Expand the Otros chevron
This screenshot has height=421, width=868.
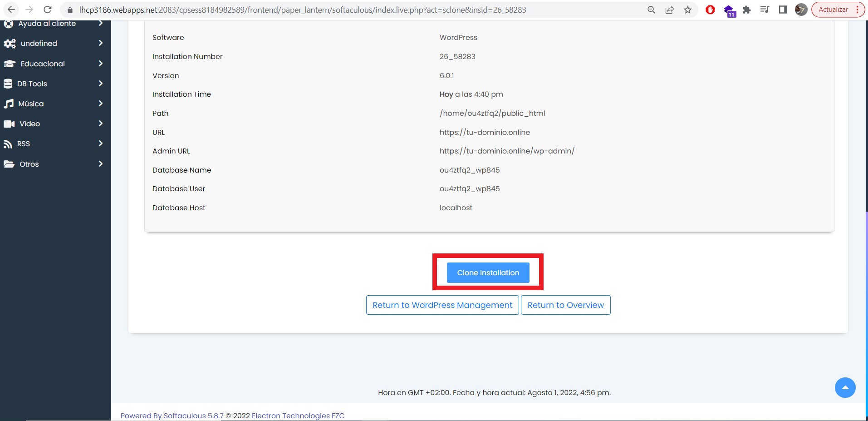[101, 164]
